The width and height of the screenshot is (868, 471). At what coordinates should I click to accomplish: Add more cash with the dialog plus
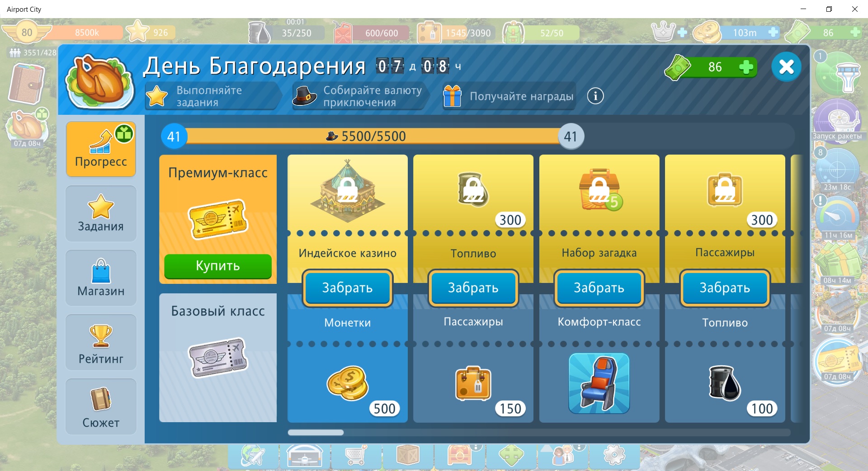746,67
